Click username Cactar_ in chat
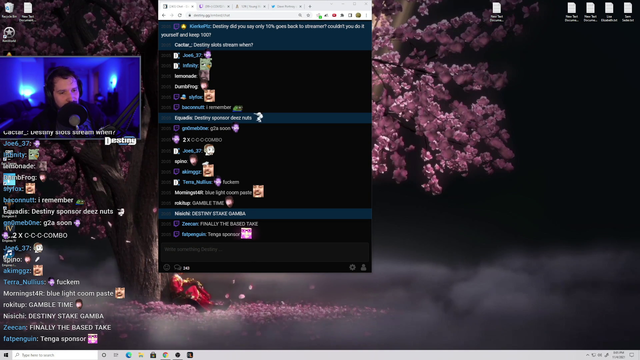The width and height of the screenshot is (640, 360). pyautogui.click(x=183, y=45)
